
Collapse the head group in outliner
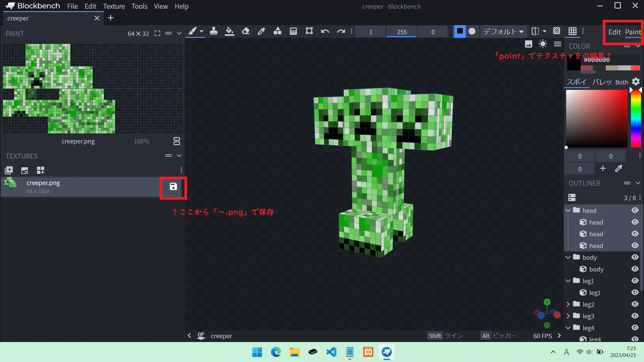568,210
